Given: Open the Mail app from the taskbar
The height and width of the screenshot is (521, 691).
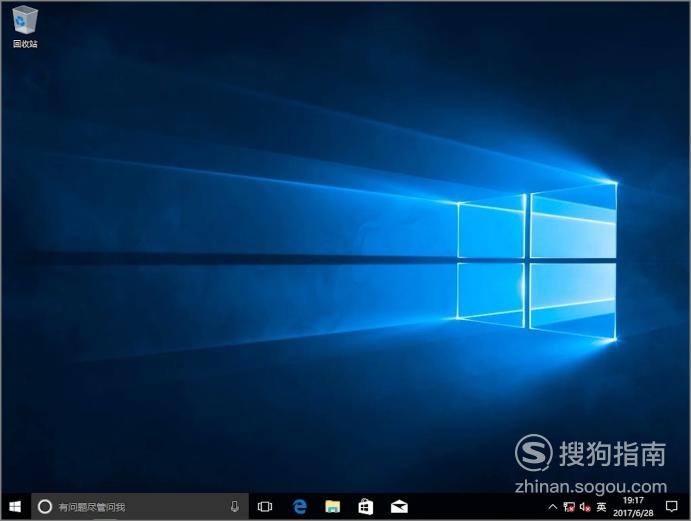Looking at the screenshot, I should point(399,507).
